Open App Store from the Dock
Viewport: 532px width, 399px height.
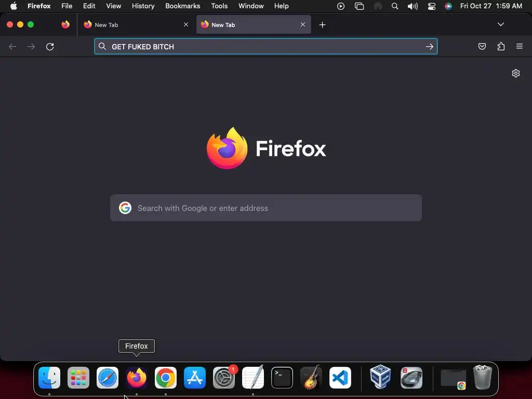(195, 378)
